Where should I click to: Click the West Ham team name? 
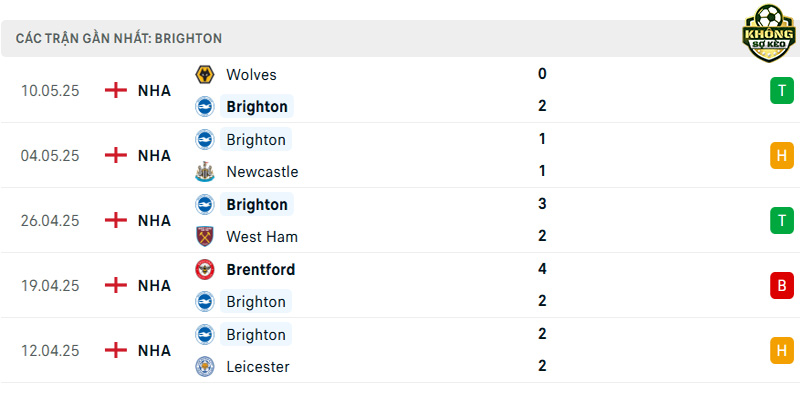[262, 237]
